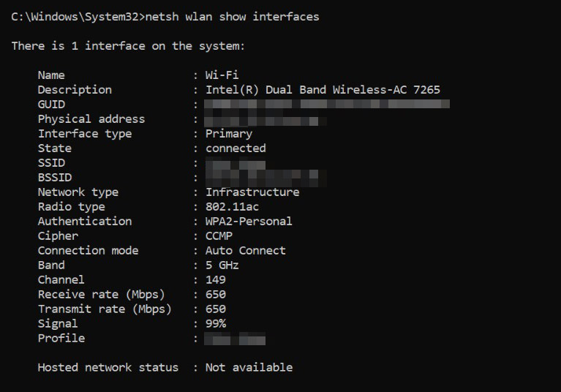
Task: Click the Intel(R) Dual Band Wireless-AC 7265 description
Action: pyautogui.click(x=323, y=90)
